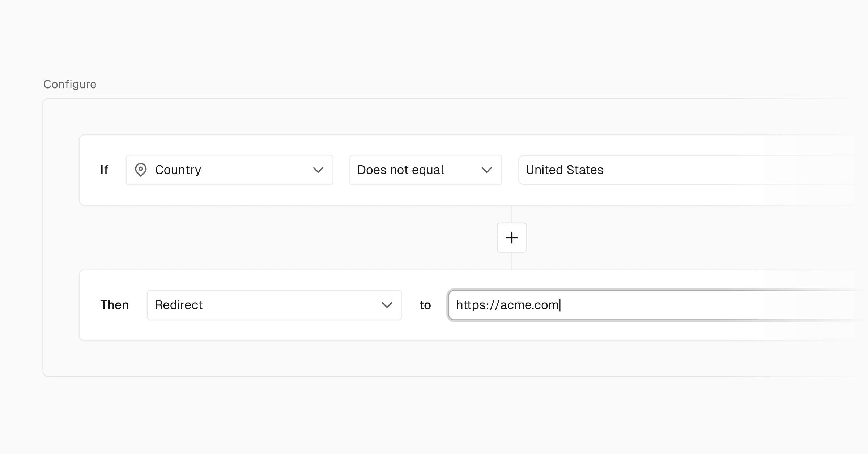The image size is (868, 454).
Task: Click the Then label in action row
Action: tap(114, 305)
